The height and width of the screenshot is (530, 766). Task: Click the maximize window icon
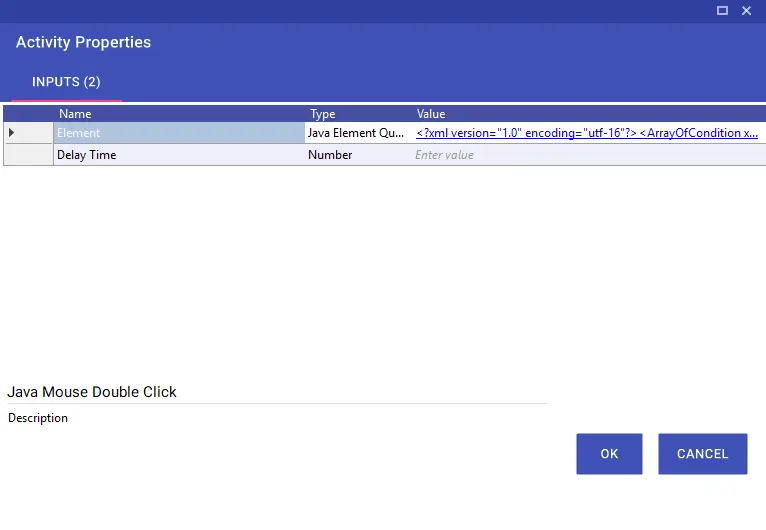tap(722, 10)
